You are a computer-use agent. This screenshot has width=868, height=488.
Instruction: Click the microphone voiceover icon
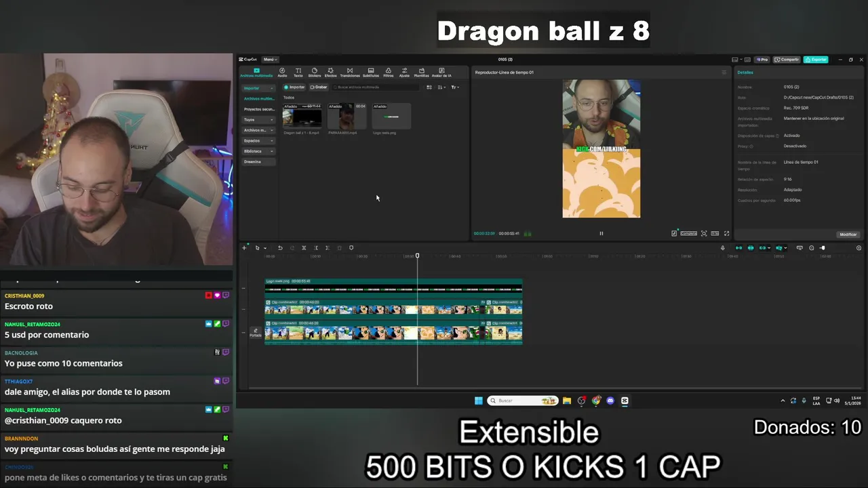click(x=723, y=248)
